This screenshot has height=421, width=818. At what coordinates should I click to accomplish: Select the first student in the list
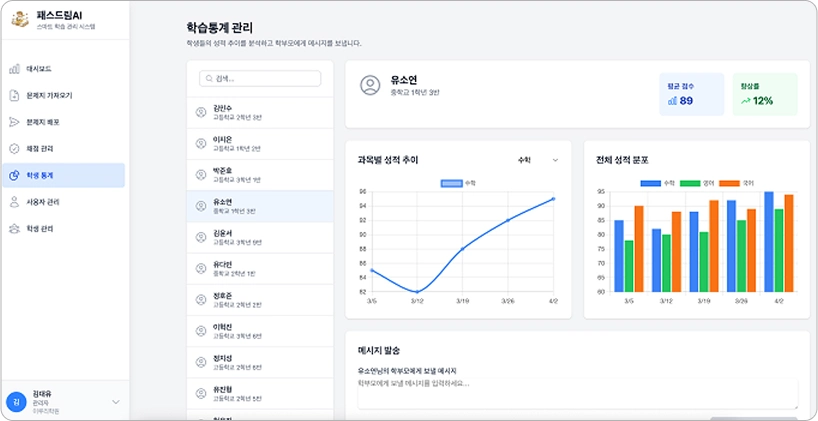260,112
